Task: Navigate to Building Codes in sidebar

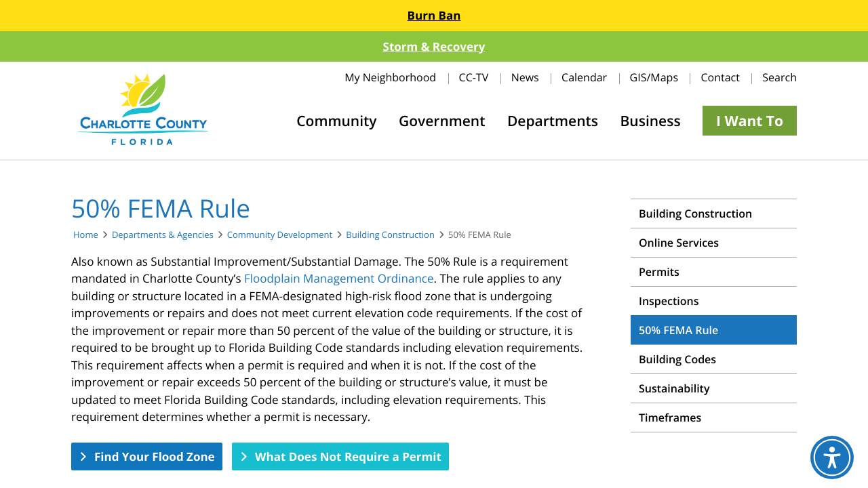Action: (677, 359)
